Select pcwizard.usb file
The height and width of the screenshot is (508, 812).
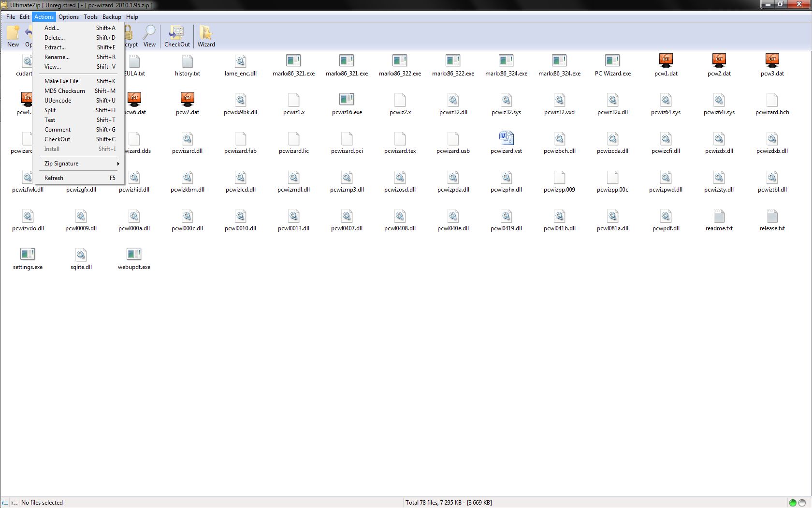(x=453, y=143)
